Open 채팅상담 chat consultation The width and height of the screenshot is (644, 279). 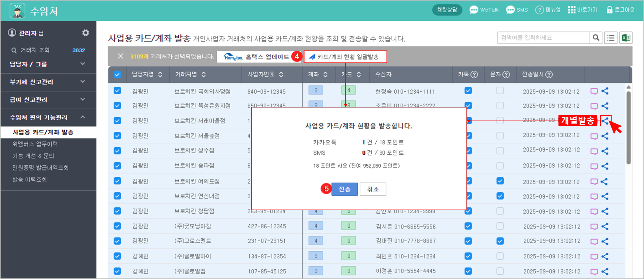click(447, 10)
